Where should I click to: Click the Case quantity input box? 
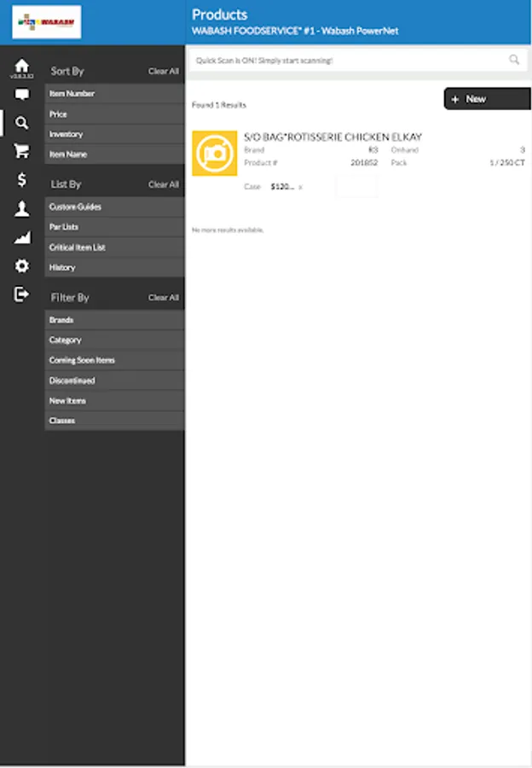pyautogui.click(x=356, y=187)
